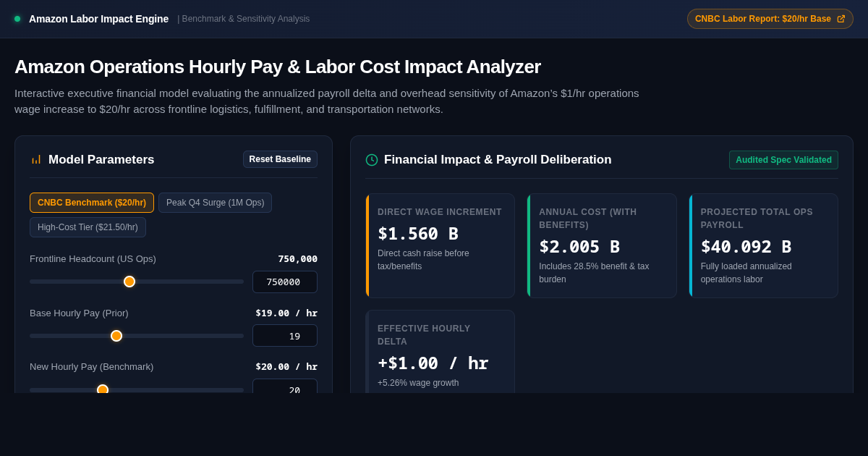This screenshot has width=868, height=456.
Task: Click the Direct cash raise before tax/benefits text
Action: pyautogui.click(x=423, y=260)
